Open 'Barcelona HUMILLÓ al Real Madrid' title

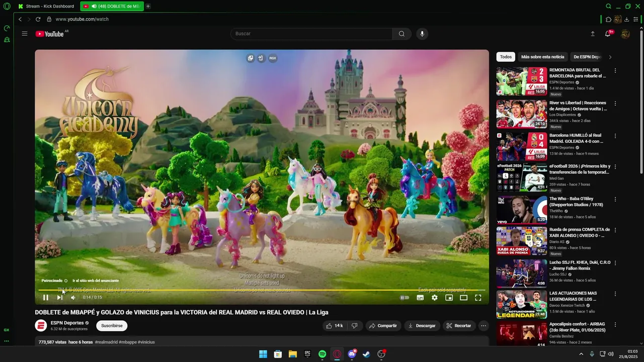[x=577, y=138]
